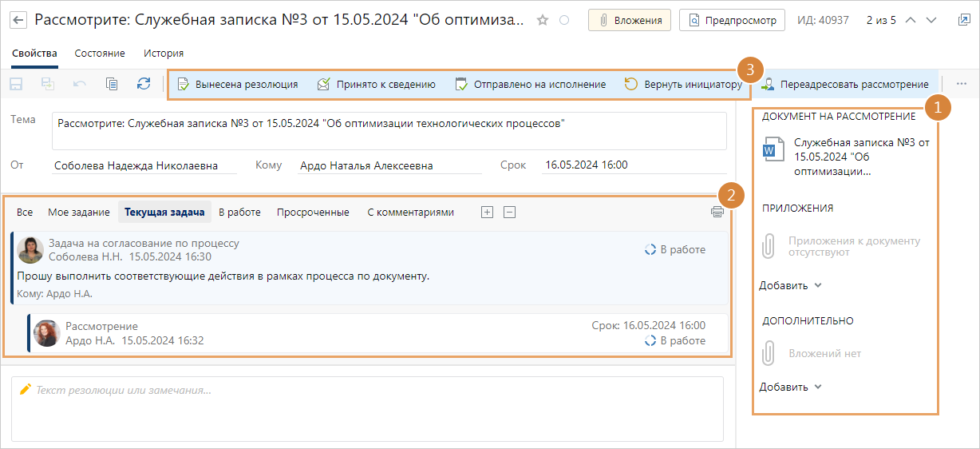Switch to the История tab
This screenshot has width=980, height=449.
pyautogui.click(x=164, y=54)
